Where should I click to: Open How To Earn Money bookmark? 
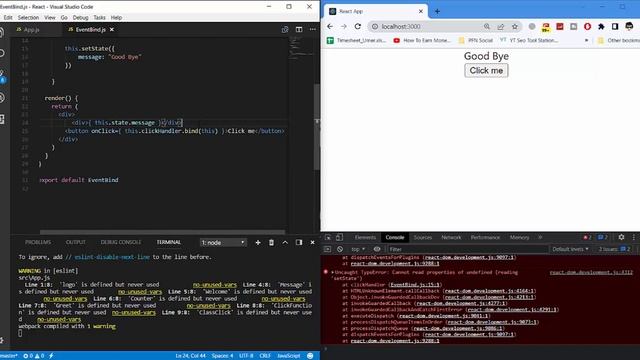(422, 40)
